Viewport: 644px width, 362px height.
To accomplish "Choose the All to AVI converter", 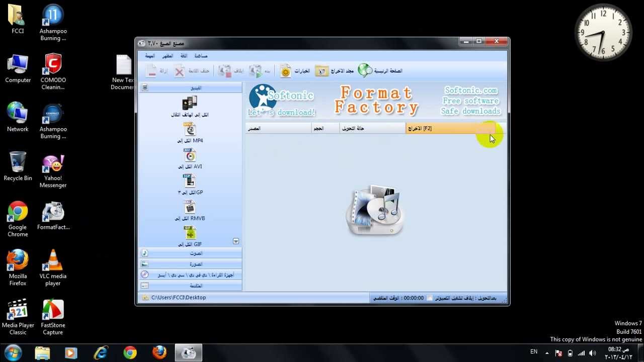I will [190, 159].
